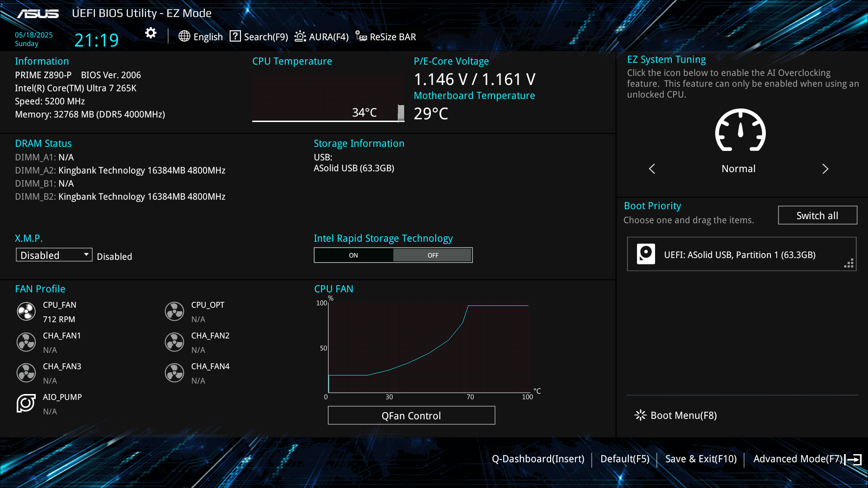This screenshot has width=868, height=488.
Task: Click the CPU_FAN 712 RPM reading
Action: [x=59, y=319]
